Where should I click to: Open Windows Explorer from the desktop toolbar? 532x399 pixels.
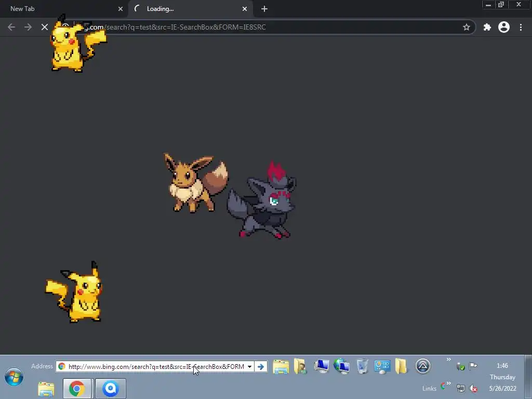click(281, 366)
